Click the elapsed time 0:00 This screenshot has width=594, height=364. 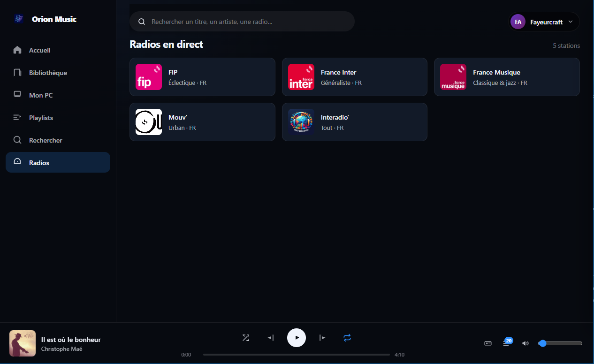186,355
